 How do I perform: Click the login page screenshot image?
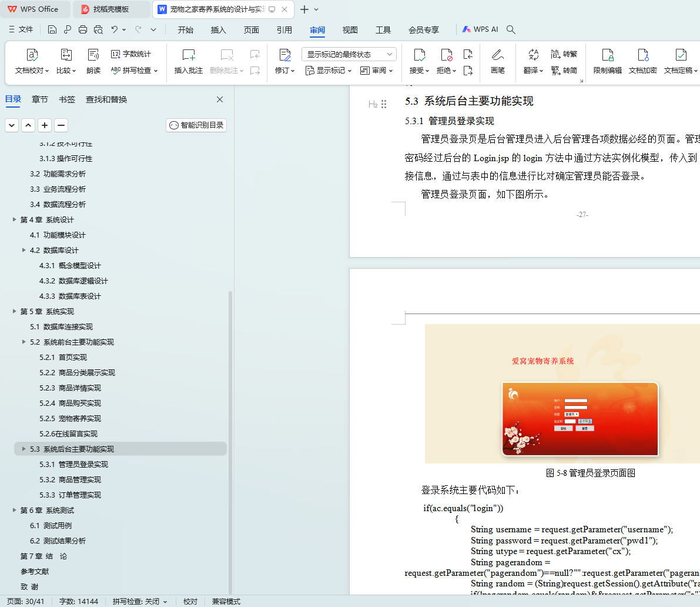tap(562, 393)
